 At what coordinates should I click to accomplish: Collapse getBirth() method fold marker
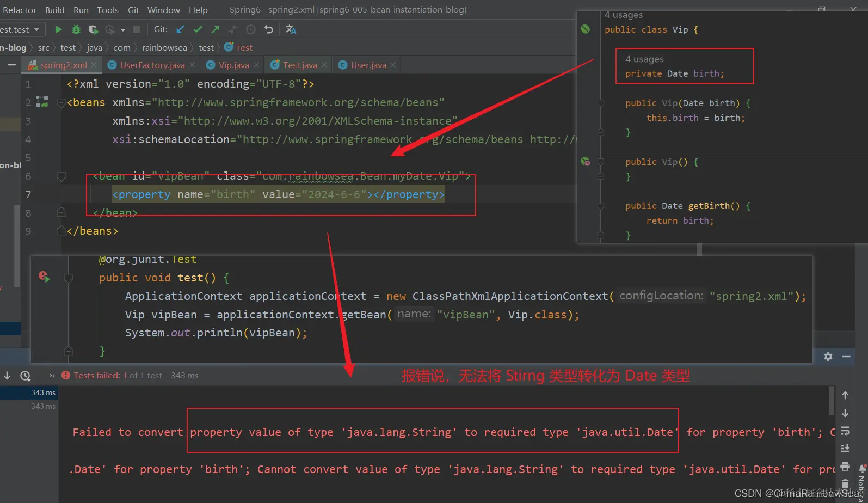(x=601, y=206)
